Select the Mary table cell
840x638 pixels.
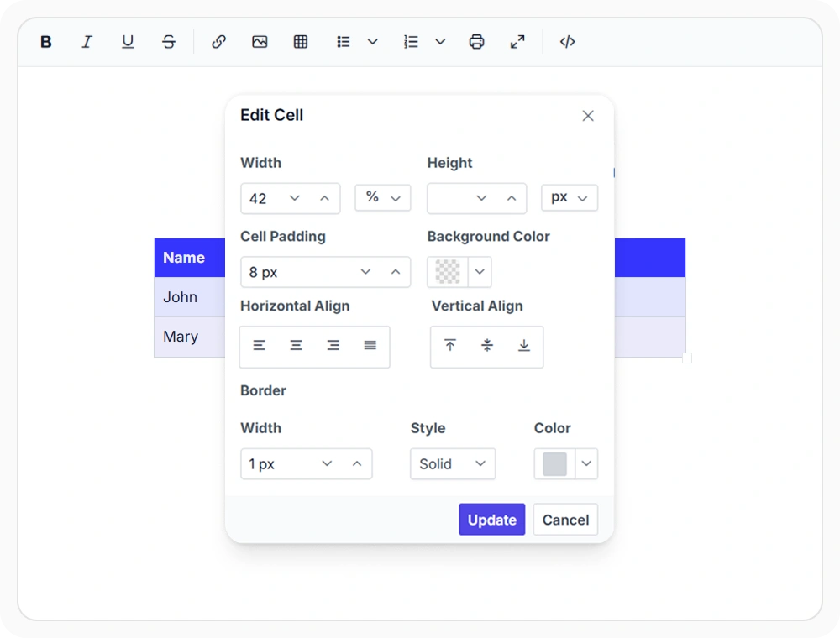click(x=190, y=337)
